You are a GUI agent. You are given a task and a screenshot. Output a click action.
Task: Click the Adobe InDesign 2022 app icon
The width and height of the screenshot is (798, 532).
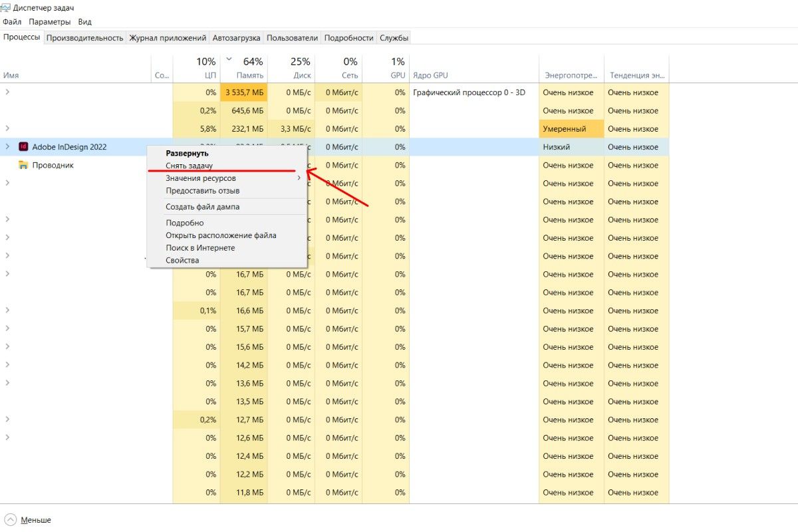tap(23, 147)
